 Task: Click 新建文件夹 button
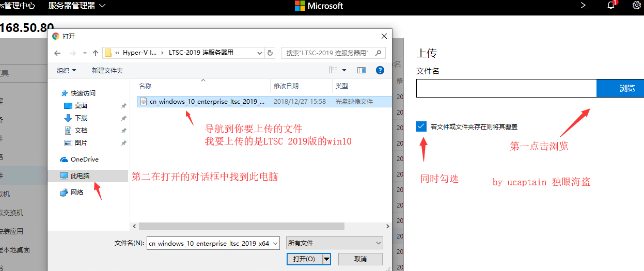[x=107, y=70]
